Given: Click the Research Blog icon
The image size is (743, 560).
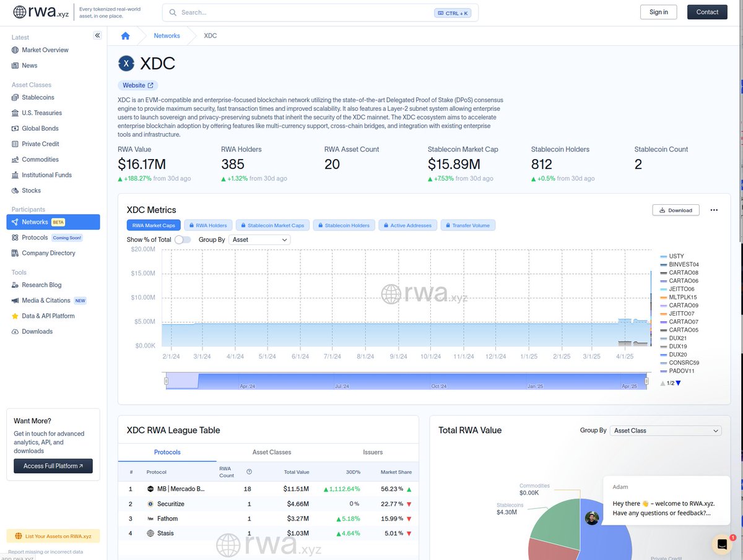Looking at the screenshot, I should tap(15, 285).
